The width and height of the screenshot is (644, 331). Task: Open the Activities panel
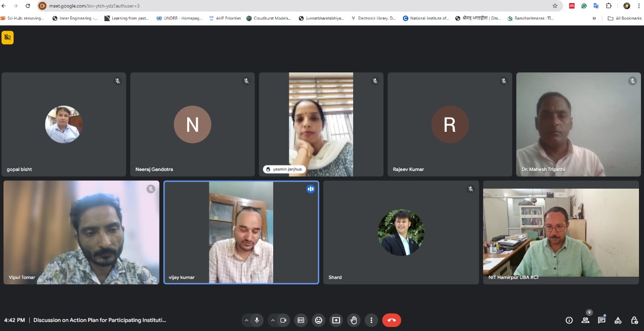(618, 320)
